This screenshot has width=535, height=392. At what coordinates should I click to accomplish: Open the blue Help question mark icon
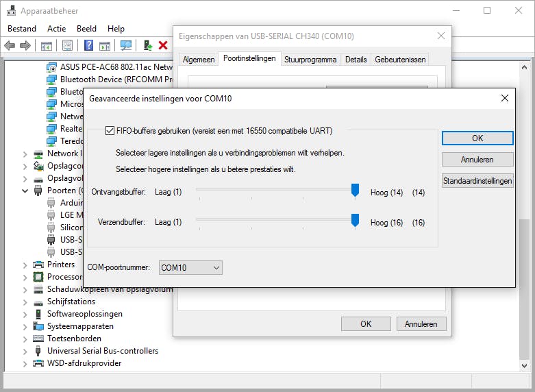pyautogui.click(x=88, y=45)
